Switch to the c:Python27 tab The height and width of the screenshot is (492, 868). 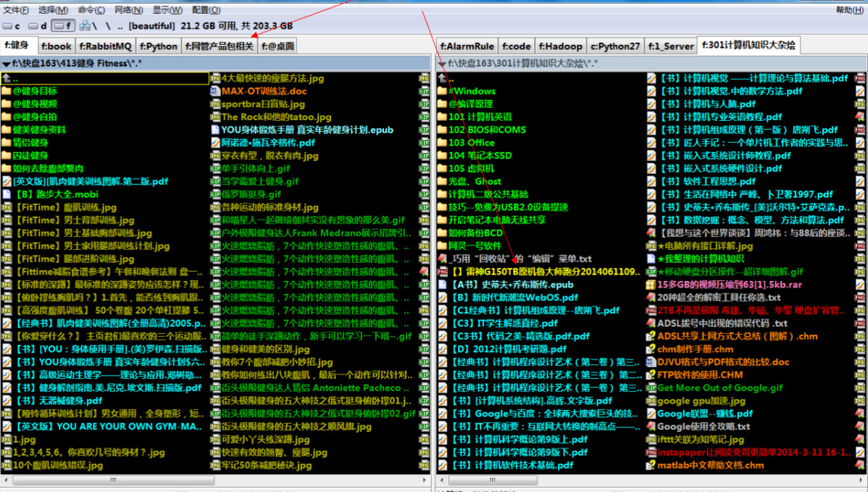pos(615,46)
